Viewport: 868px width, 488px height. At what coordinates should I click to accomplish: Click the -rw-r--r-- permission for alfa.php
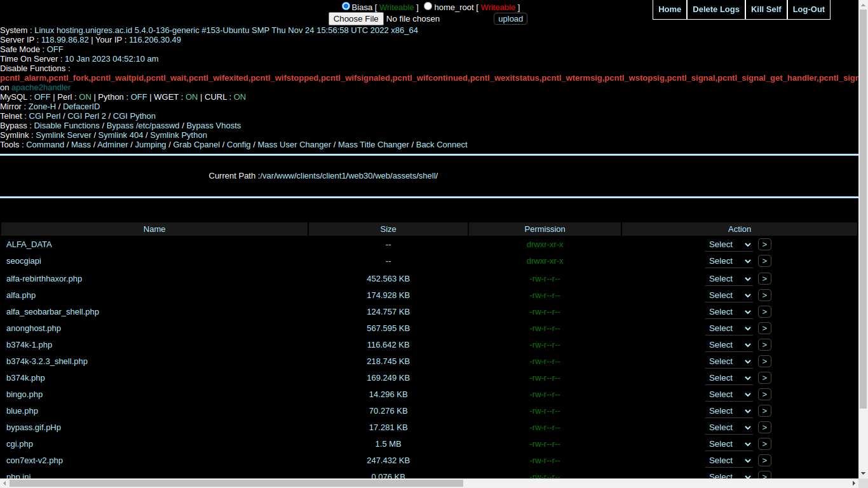pyautogui.click(x=545, y=295)
